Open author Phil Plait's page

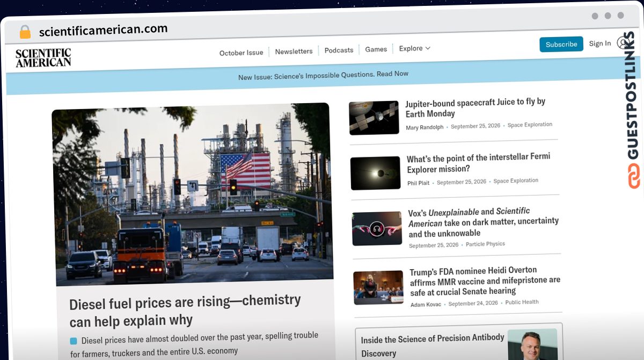pos(419,183)
